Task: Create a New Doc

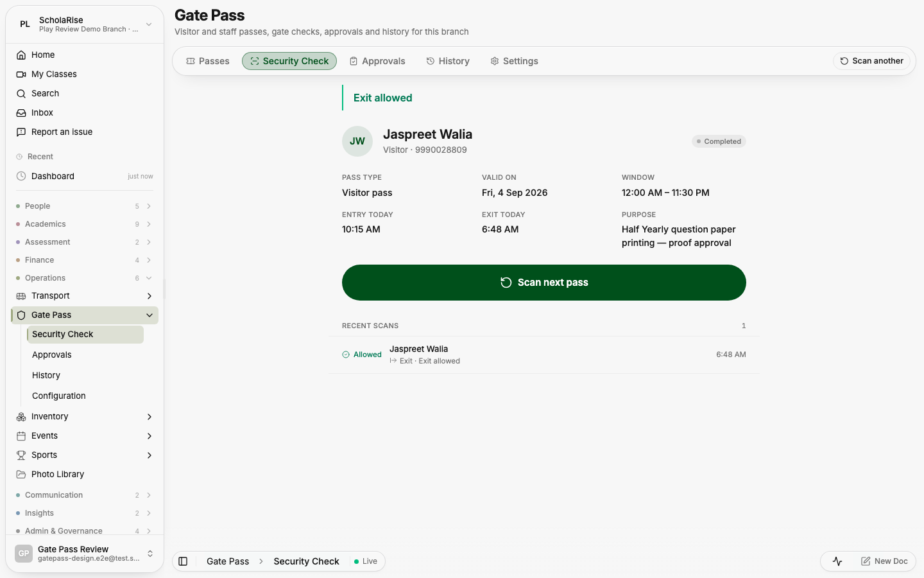Action: (884, 561)
